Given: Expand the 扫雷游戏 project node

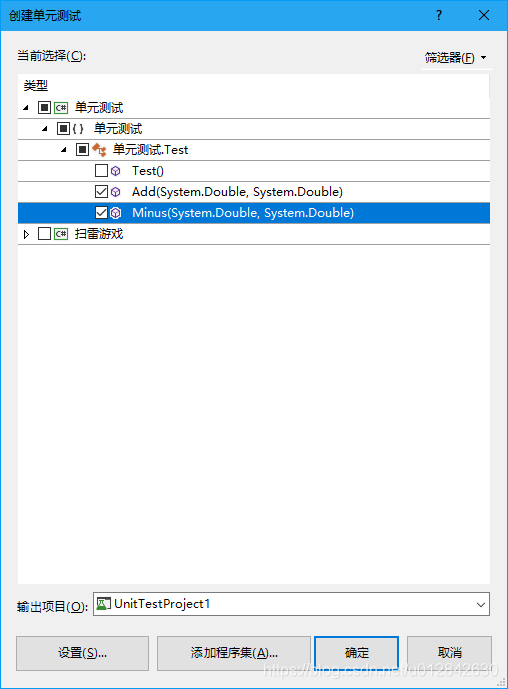Looking at the screenshot, I should (x=26, y=234).
